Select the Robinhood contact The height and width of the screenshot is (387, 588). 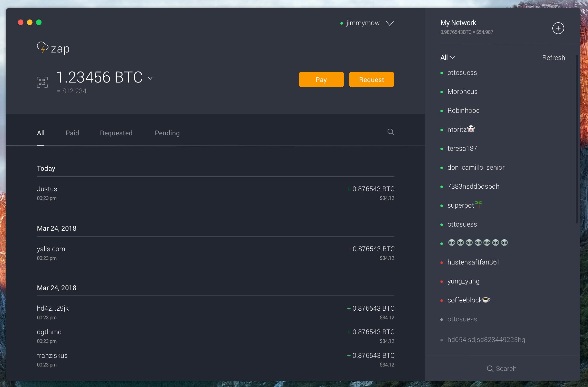463,110
